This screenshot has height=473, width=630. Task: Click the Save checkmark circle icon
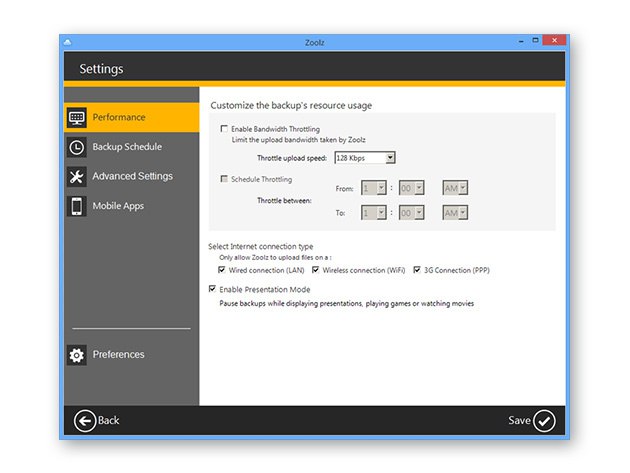[544, 421]
